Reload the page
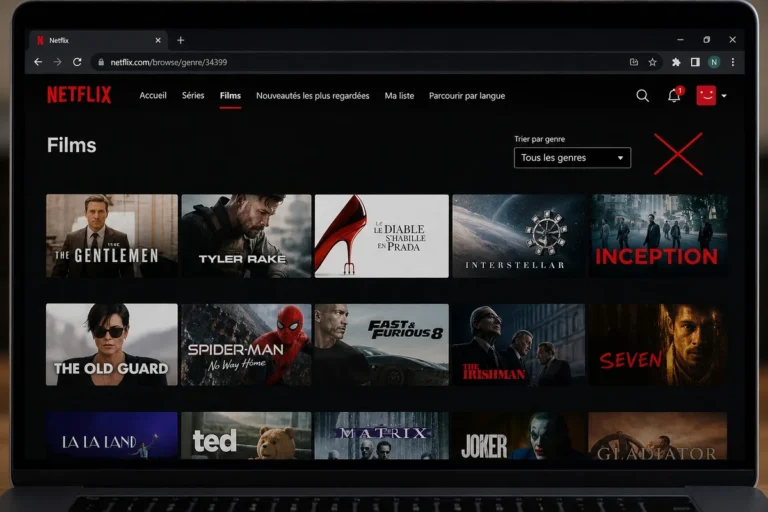 (x=77, y=62)
